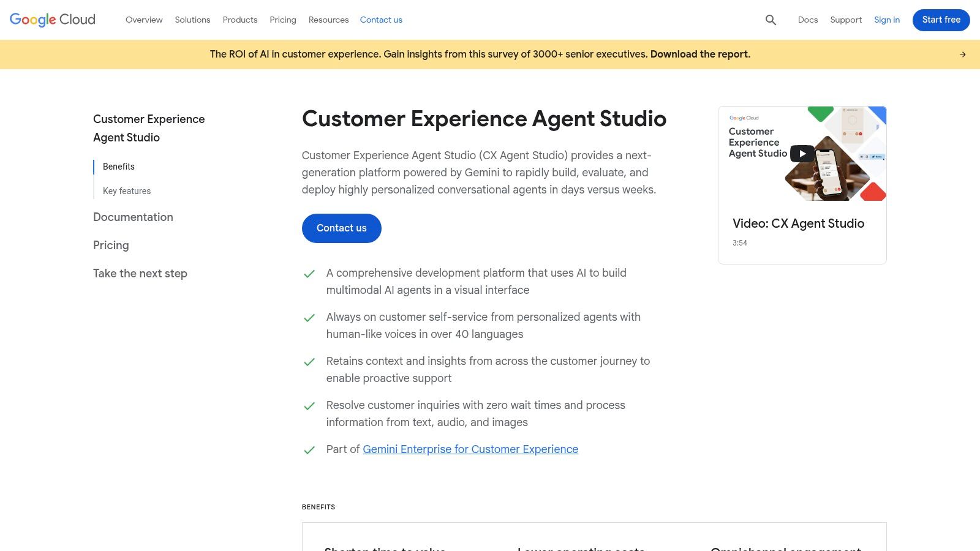The width and height of the screenshot is (980, 551).
Task: Click the arrow on the yellow banner
Action: click(x=962, y=54)
